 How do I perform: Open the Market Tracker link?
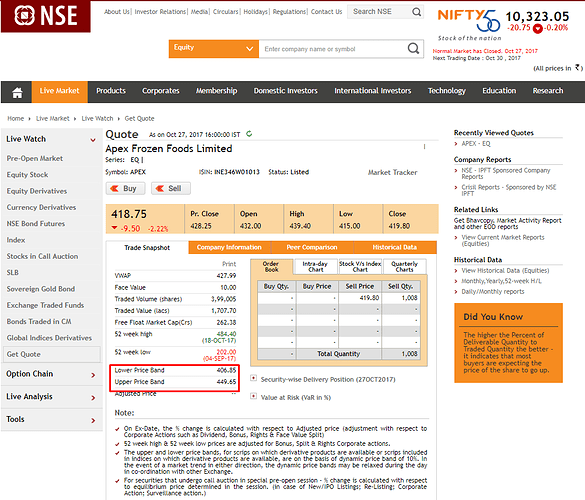392,172
